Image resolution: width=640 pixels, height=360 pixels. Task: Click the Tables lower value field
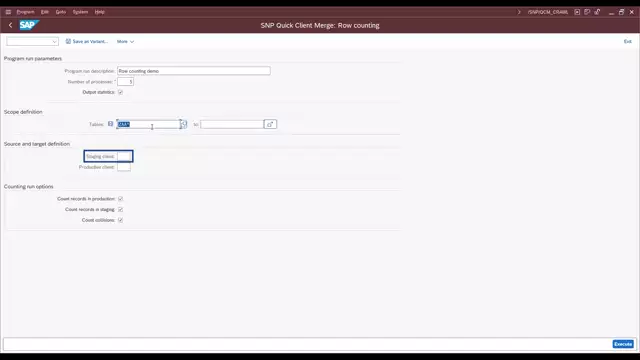149,124
